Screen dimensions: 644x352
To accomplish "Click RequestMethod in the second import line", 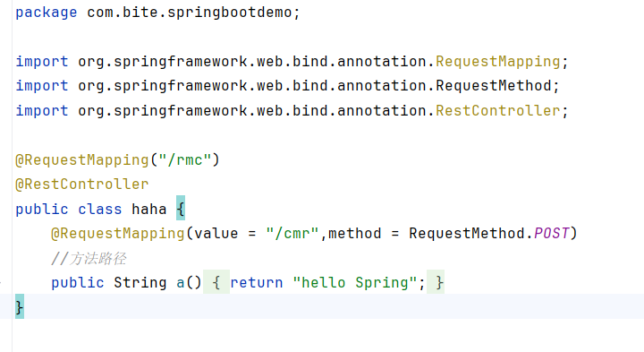I will tap(493, 86).
